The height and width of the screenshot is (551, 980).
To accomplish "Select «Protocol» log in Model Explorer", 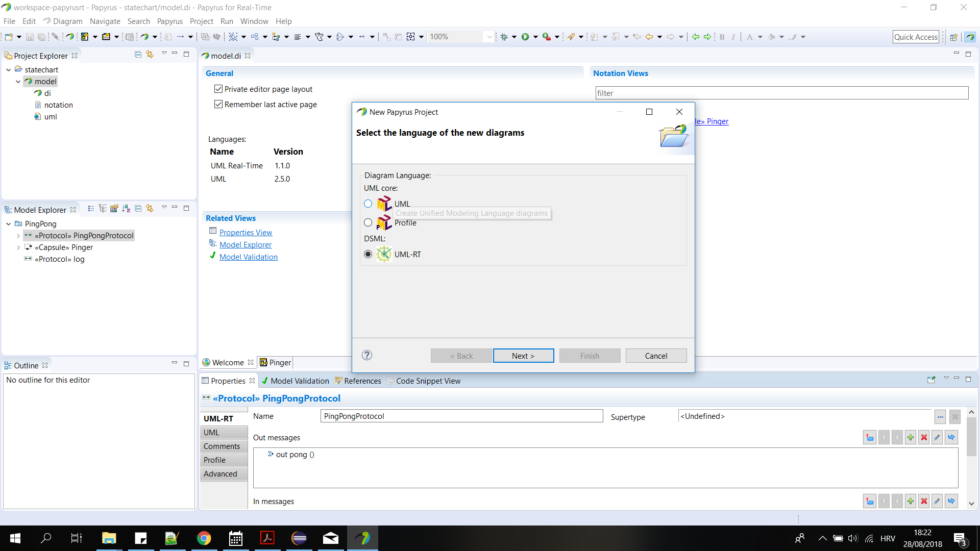I will [x=54, y=259].
